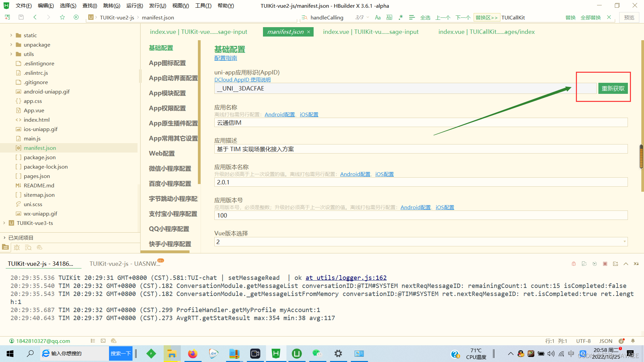Image resolution: width=644 pixels, height=362 pixels.
Task: Click the run (play circle) toolbar icon
Action: click(76, 17)
